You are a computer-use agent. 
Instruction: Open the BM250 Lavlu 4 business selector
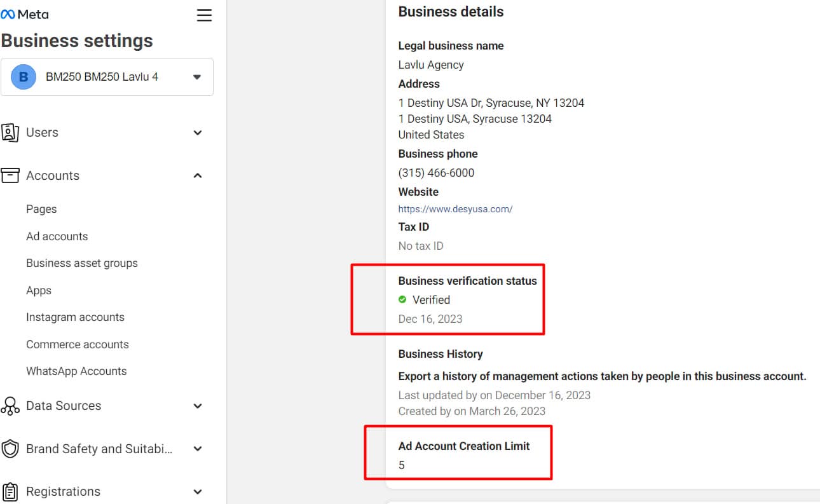(x=107, y=77)
